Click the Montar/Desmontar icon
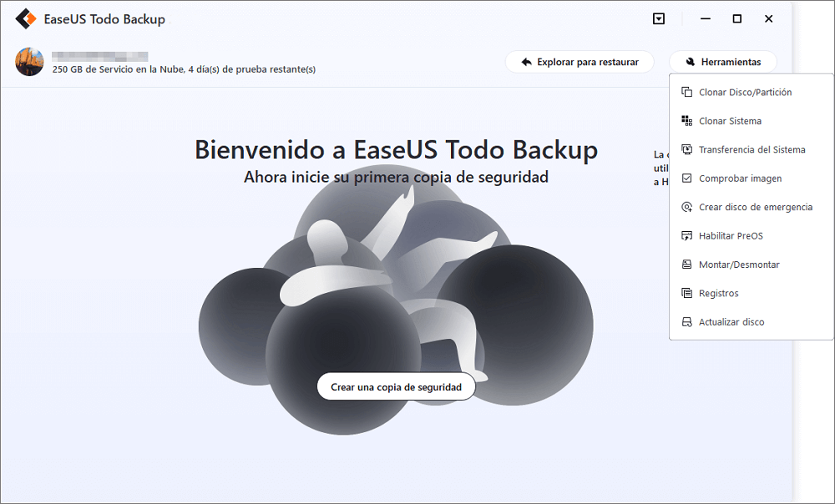Viewport: 835px width, 504px height. (686, 265)
